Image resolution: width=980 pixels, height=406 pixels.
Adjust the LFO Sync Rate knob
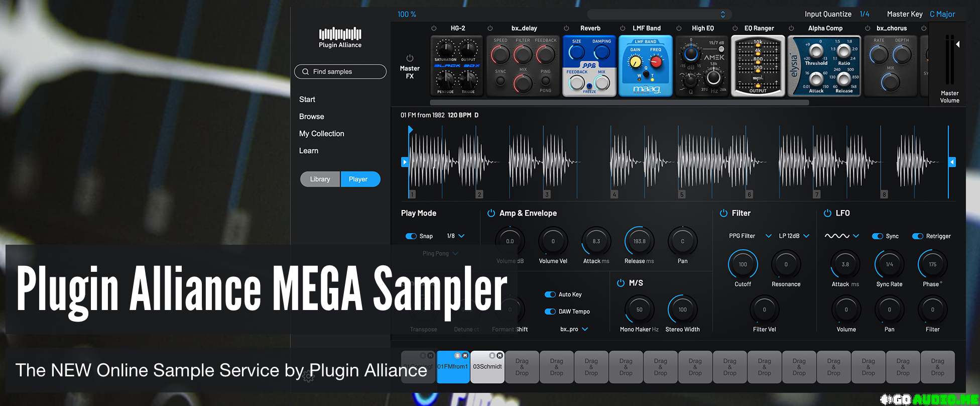[x=889, y=264]
